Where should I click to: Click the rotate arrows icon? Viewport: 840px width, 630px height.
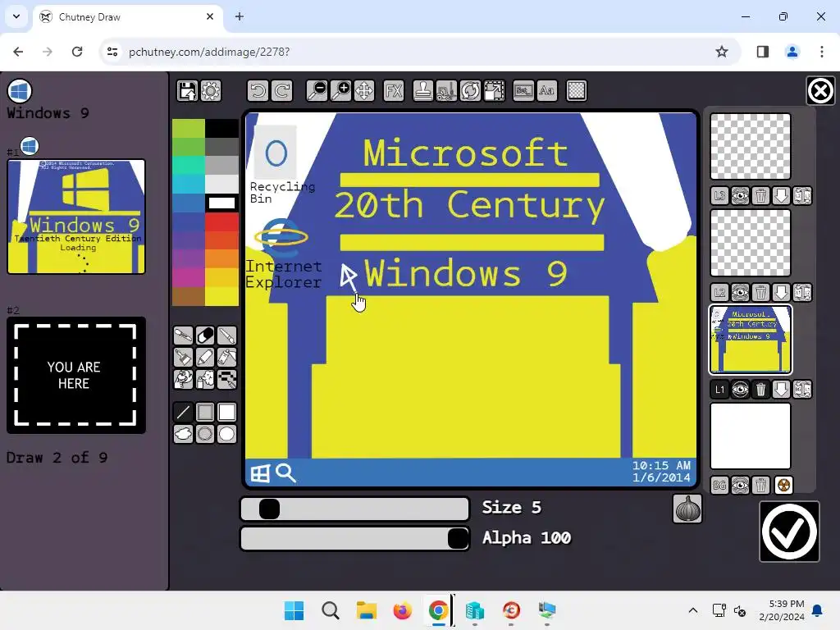click(470, 90)
